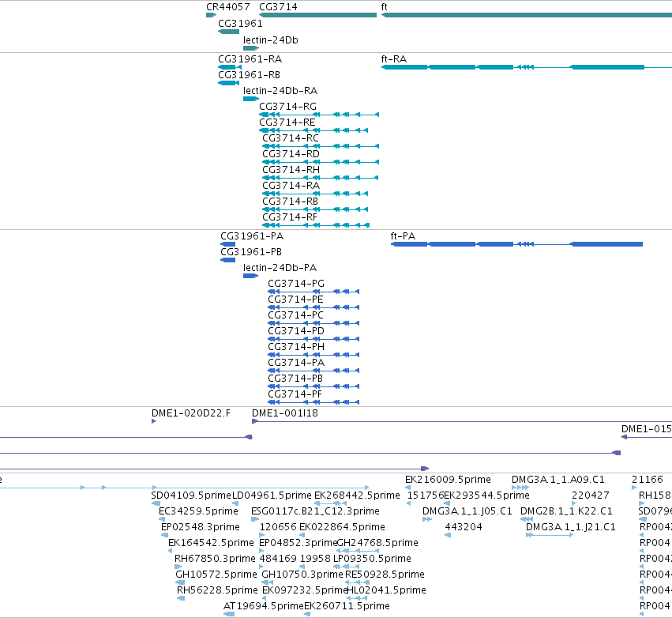Select the CG31961-PA protein label
The image size is (672, 618).
pyautogui.click(x=252, y=236)
